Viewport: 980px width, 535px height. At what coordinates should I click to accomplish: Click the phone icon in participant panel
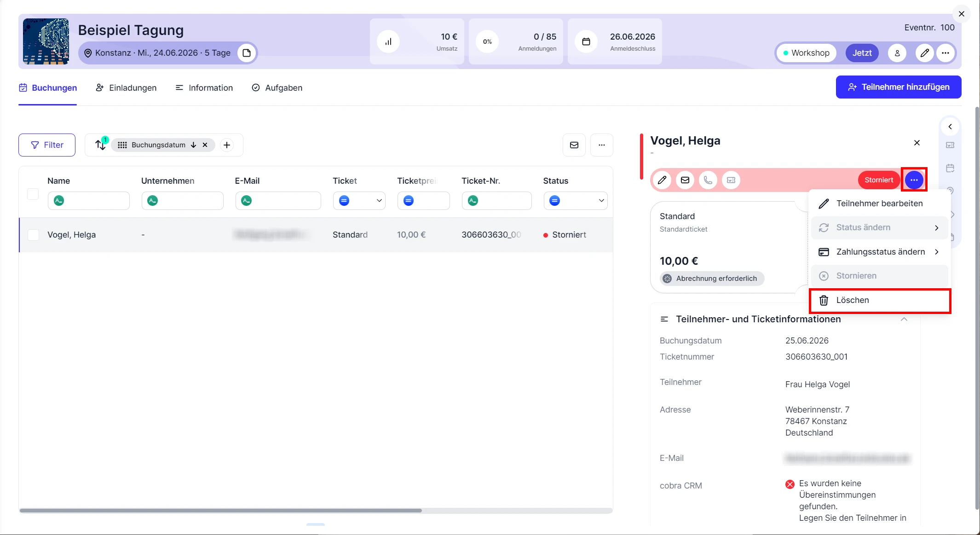point(708,180)
